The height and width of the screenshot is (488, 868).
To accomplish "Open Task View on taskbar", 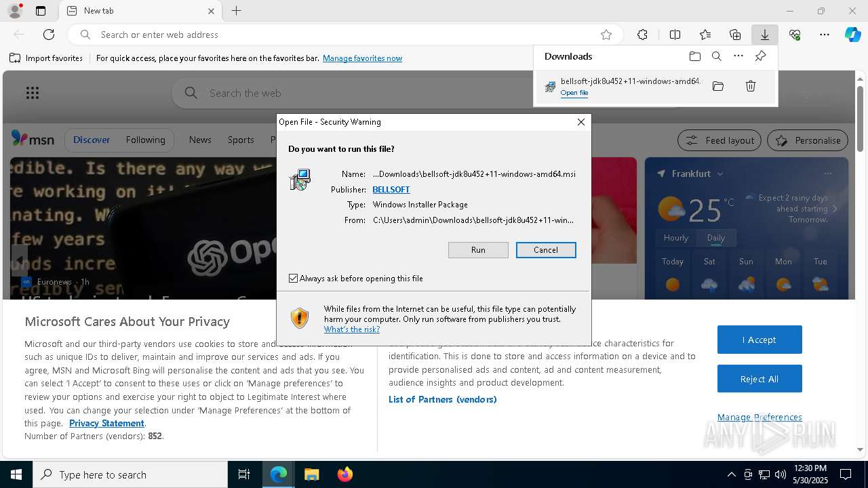I will pos(244,474).
